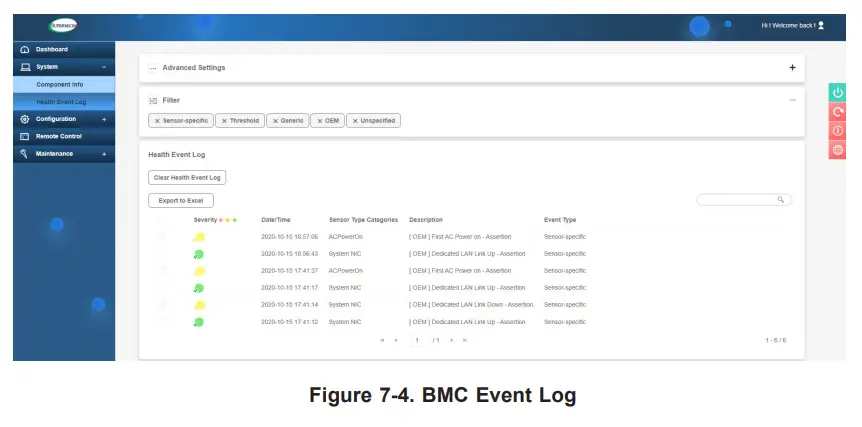Screen dimensions: 862x427
Task: Sort by the Date/Time column header
Action: (x=275, y=220)
